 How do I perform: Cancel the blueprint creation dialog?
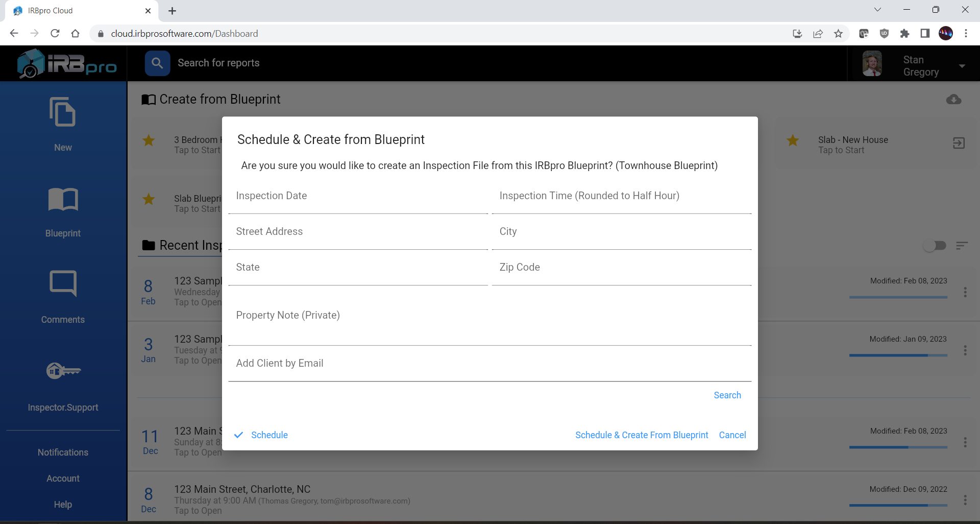pos(732,435)
